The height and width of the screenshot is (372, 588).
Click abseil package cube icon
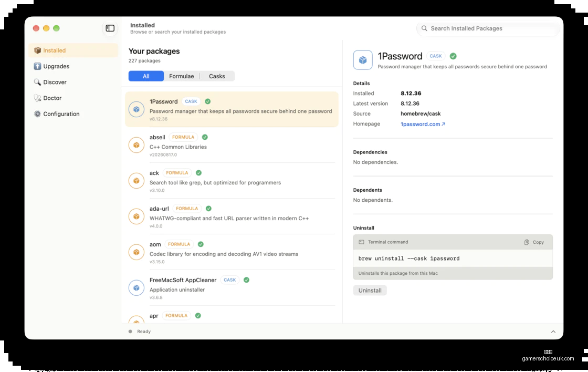136,145
